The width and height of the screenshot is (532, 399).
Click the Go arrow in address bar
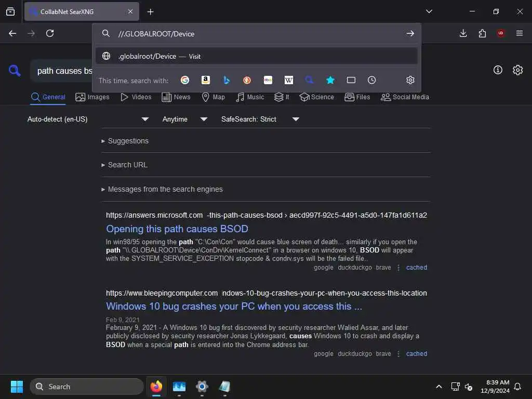click(410, 34)
